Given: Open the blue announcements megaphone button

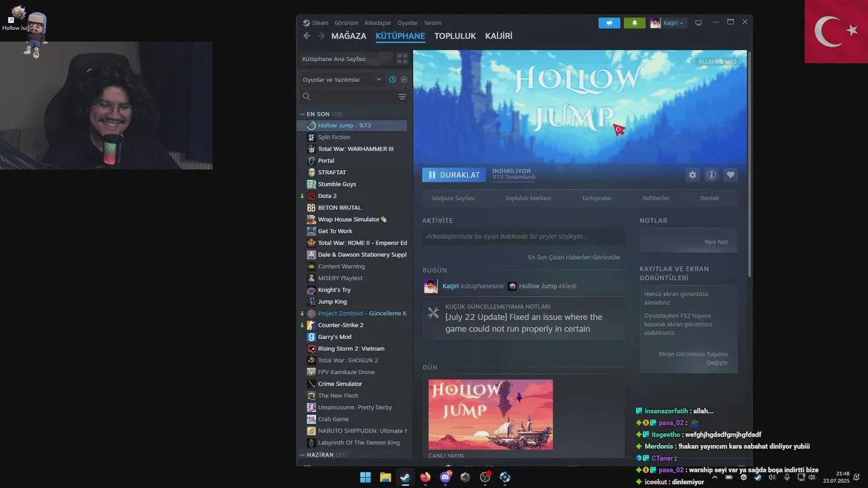Looking at the screenshot, I should coord(609,23).
